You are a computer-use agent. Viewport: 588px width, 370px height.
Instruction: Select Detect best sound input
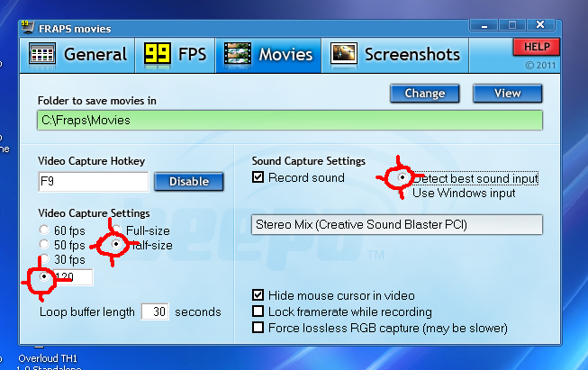click(403, 177)
